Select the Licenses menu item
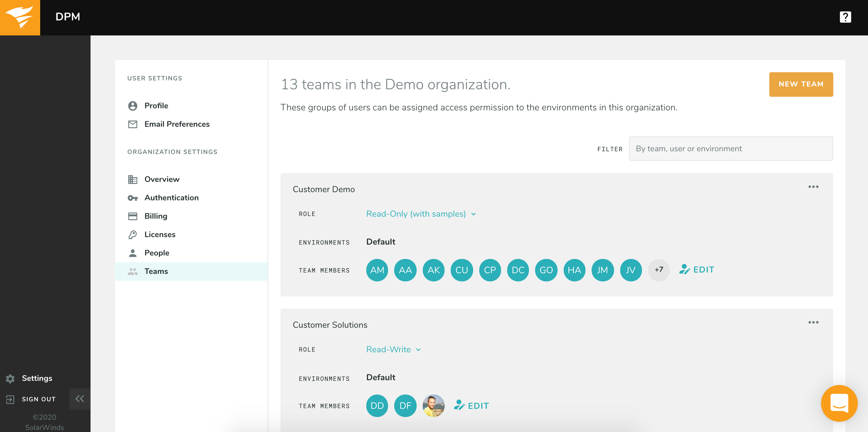 [x=160, y=234]
